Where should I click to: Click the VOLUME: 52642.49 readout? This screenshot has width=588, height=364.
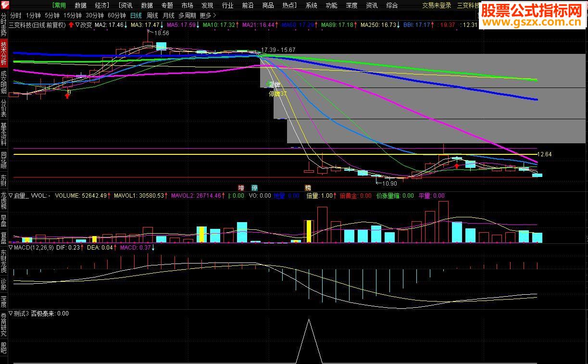point(81,196)
